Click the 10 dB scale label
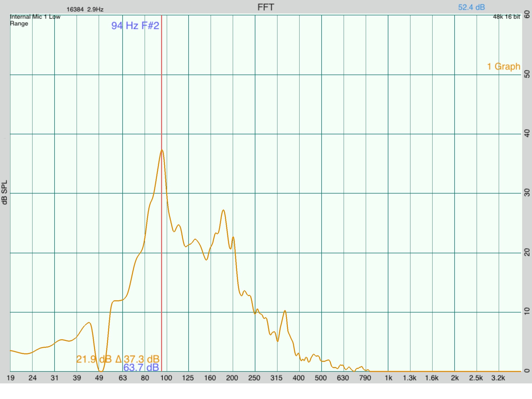 click(x=527, y=311)
